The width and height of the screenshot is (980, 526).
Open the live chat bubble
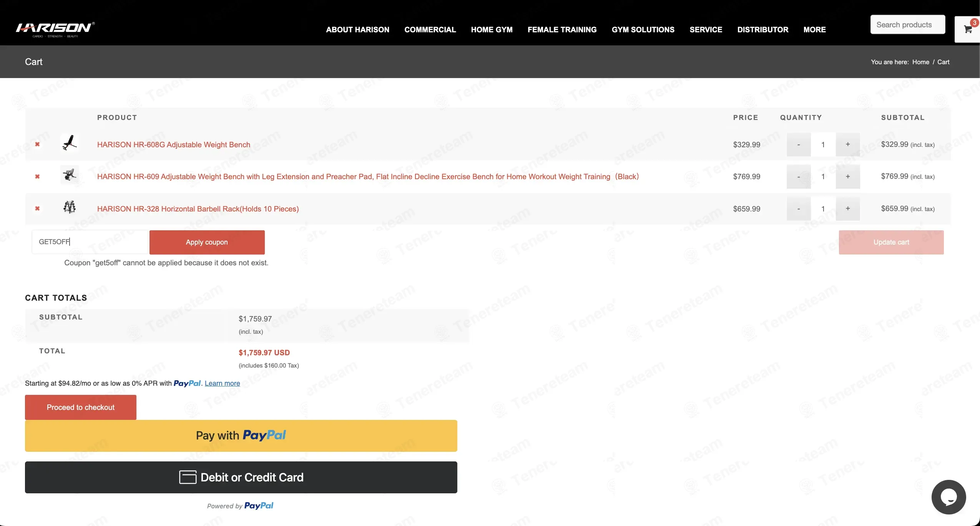(x=948, y=497)
